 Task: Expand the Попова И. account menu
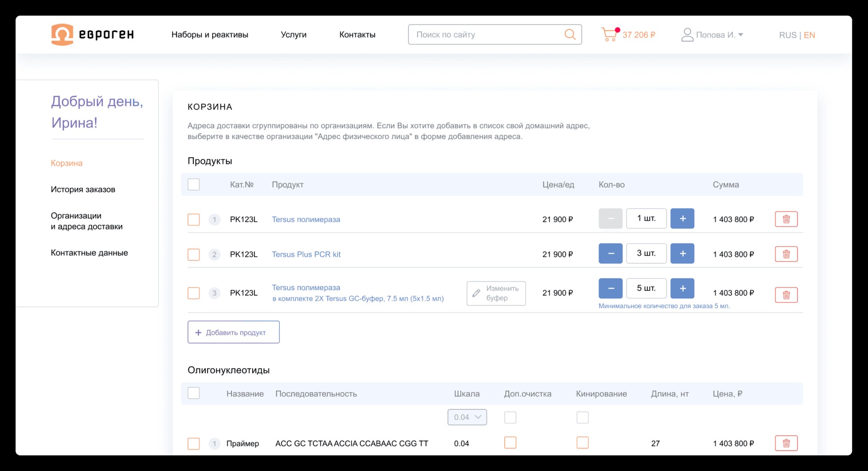719,35
